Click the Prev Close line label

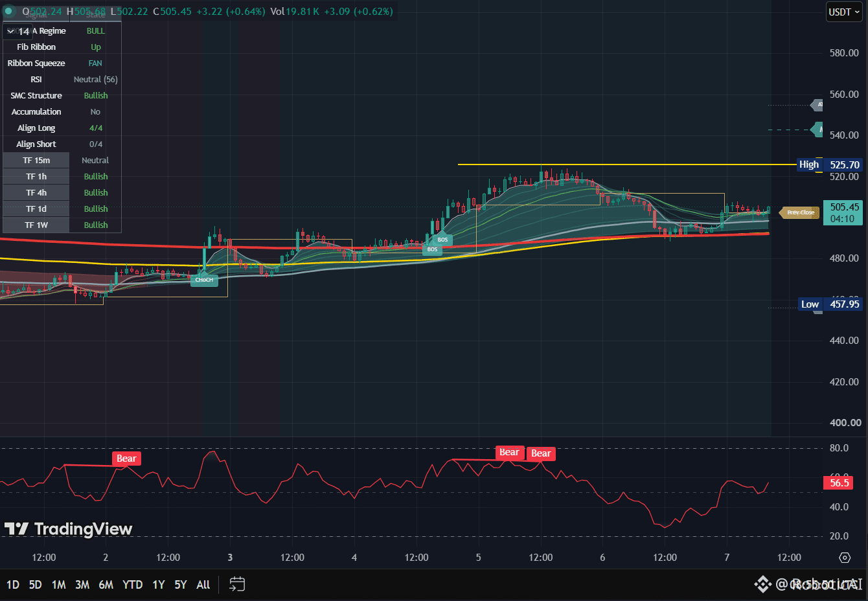click(801, 212)
